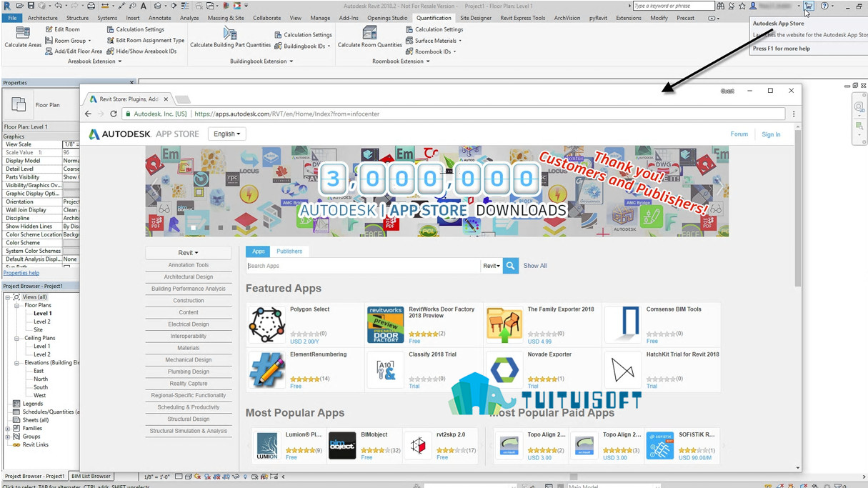Select the Edit Room tool

pos(62,29)
